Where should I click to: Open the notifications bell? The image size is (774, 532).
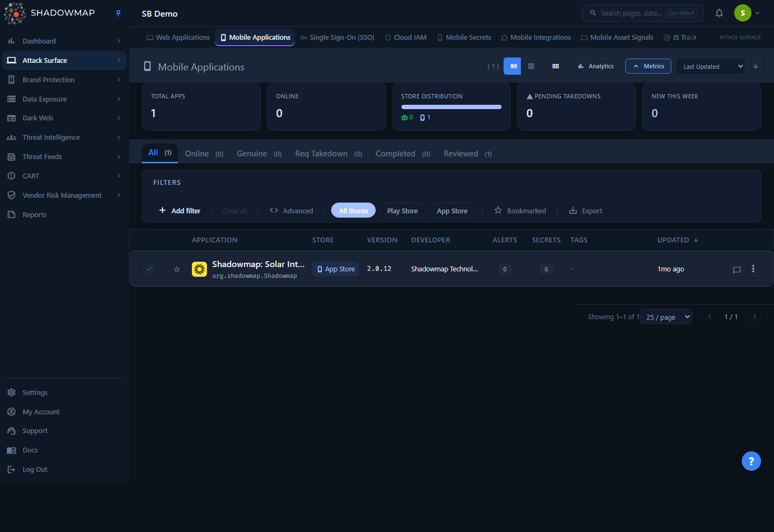tap(719, 13)
